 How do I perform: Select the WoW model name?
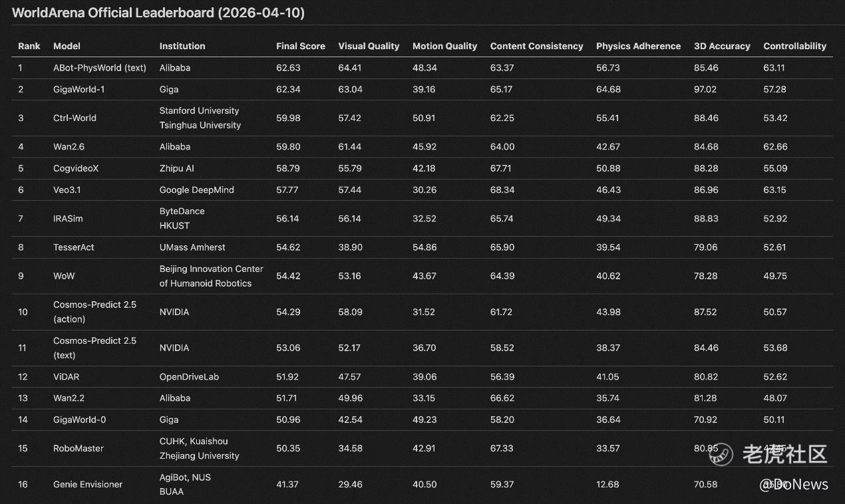pyautogui.click(x=64, y=275)
